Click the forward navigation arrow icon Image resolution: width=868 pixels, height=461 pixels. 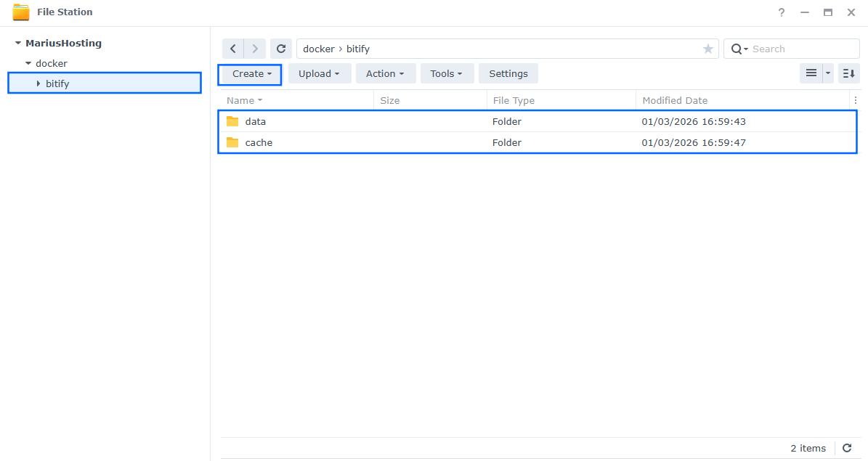(x=254, y=49)
